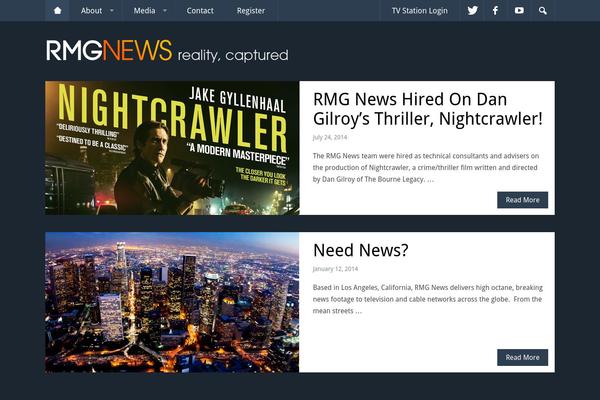Viewport: 600px width, 400px height.
Task: Open the Facebook page icon
Action: (x=495, y=11)
